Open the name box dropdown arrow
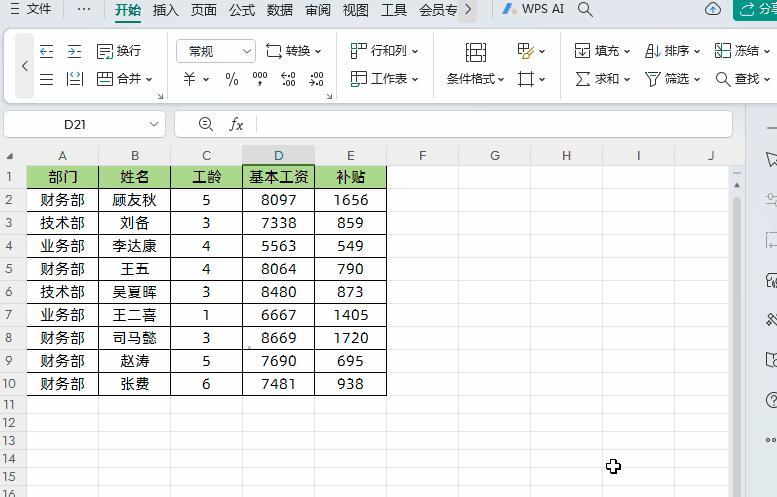777x497 pixels. point(154,124)
